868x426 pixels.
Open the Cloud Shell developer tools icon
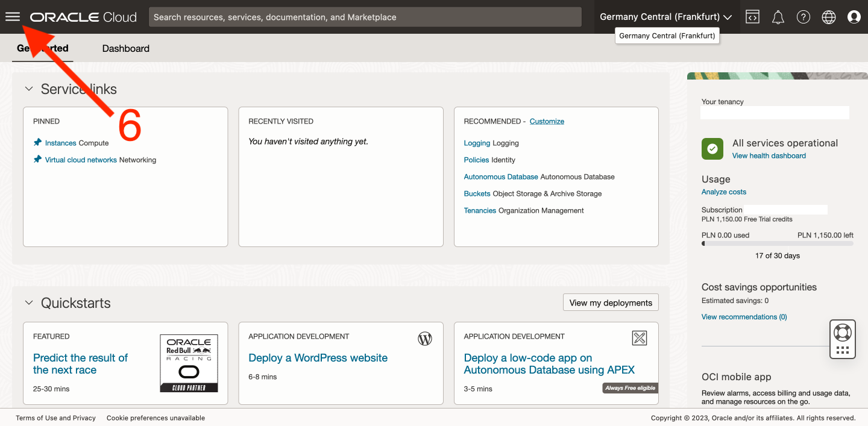pos(752,17)
